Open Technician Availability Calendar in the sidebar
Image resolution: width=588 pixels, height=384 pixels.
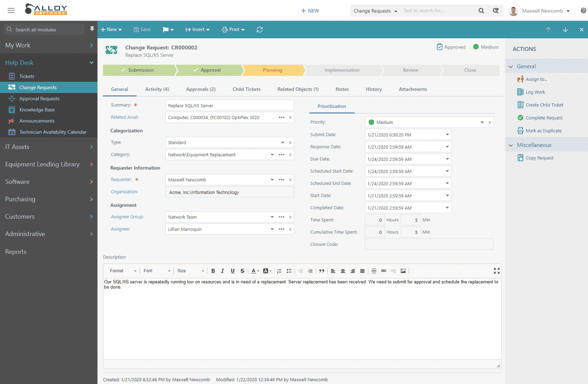[53, 132]
